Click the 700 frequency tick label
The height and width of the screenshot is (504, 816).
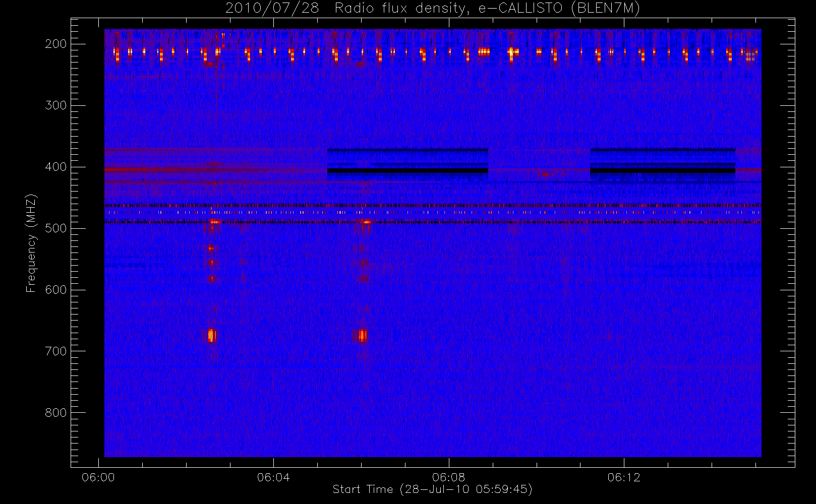click(56, 351)
